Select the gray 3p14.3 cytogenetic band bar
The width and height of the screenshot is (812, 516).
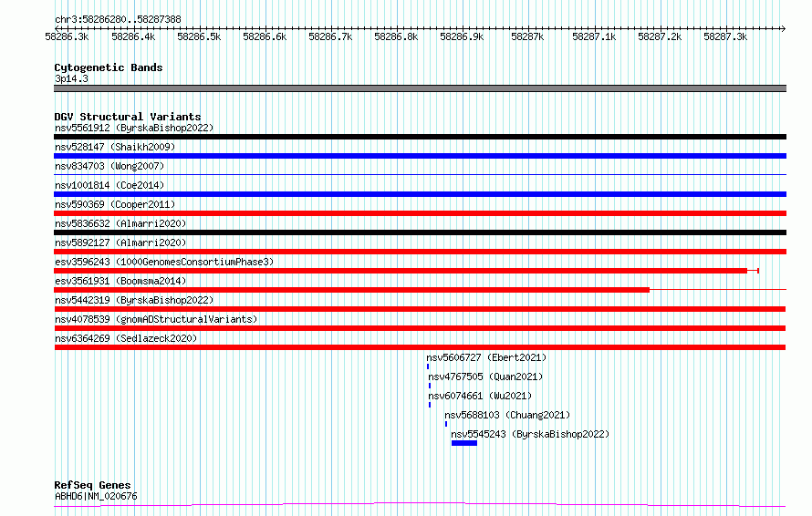pyautogui.click(x=420, y=88)
